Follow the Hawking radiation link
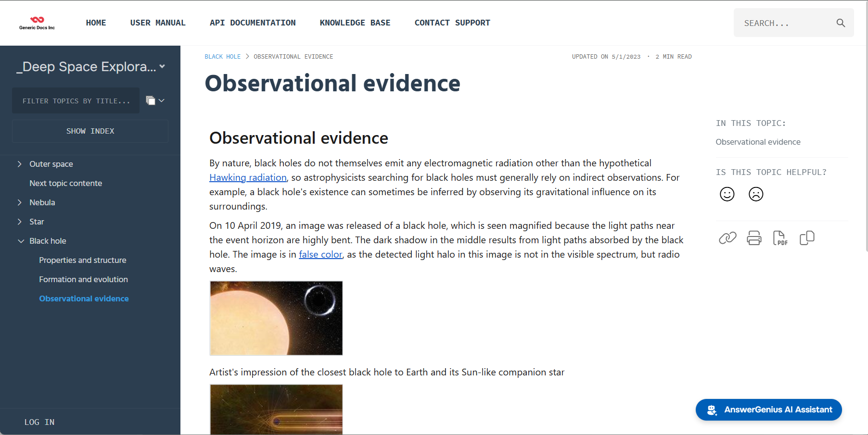 pos(248,177)
